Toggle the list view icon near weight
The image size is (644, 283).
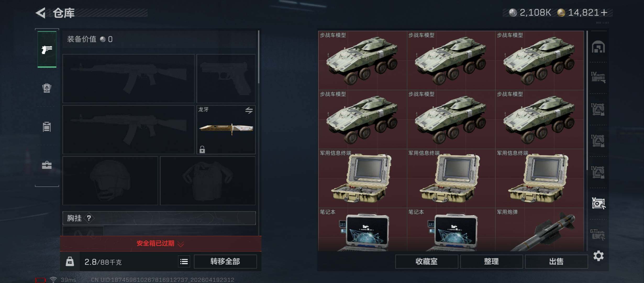[184, 262]
